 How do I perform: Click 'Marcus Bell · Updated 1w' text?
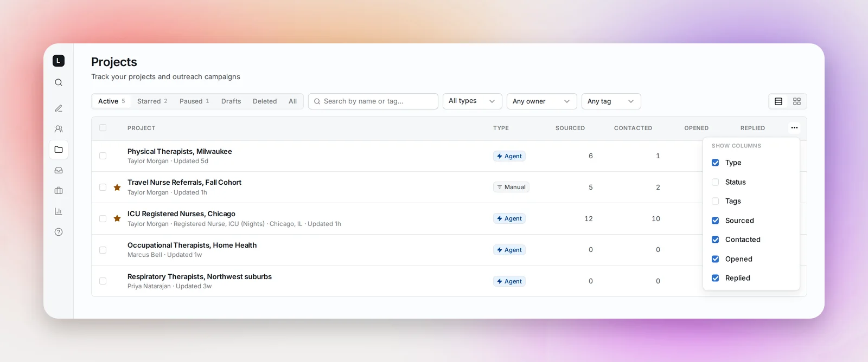[164, 255]
